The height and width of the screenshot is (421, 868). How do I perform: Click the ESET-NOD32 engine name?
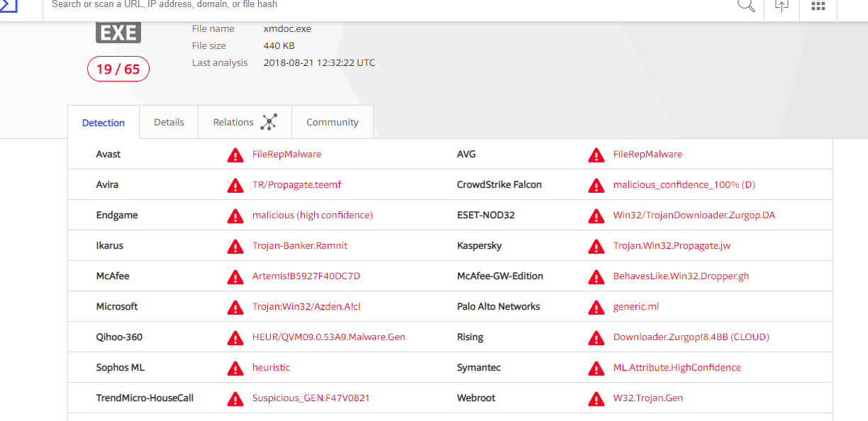[486, 215]
